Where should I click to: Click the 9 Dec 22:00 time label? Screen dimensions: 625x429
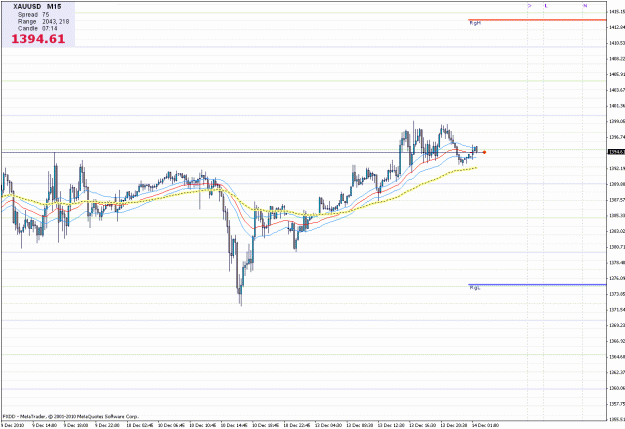pyautogui.click(x=107, y=425)
